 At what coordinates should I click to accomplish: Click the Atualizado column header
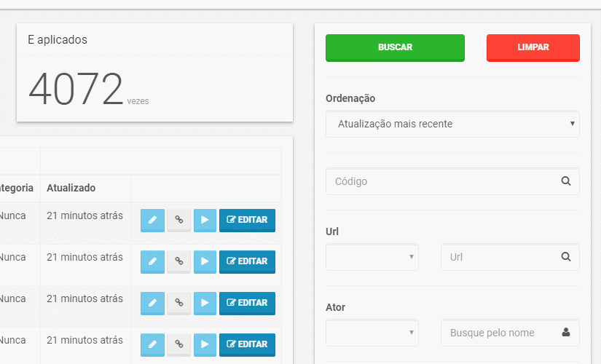click(71, 188)
